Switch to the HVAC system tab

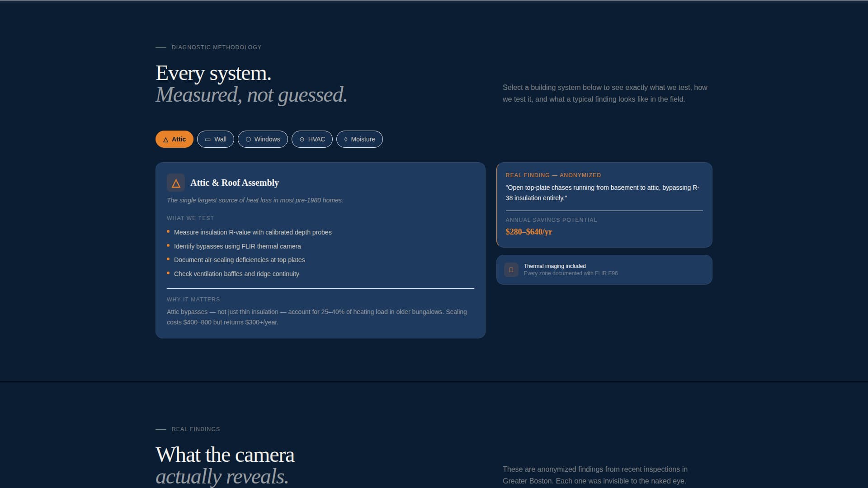point(312,139)
